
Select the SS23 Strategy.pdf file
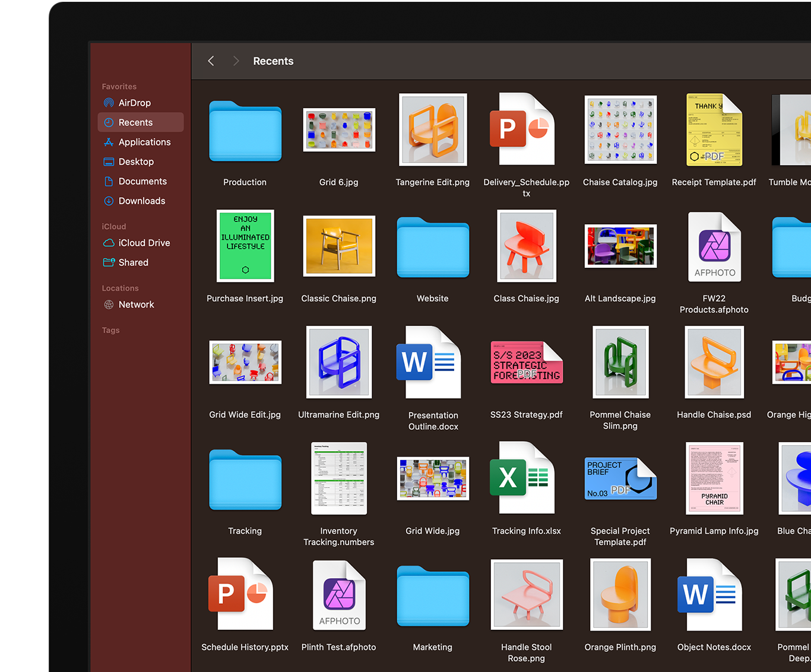[x=527, y=362]
